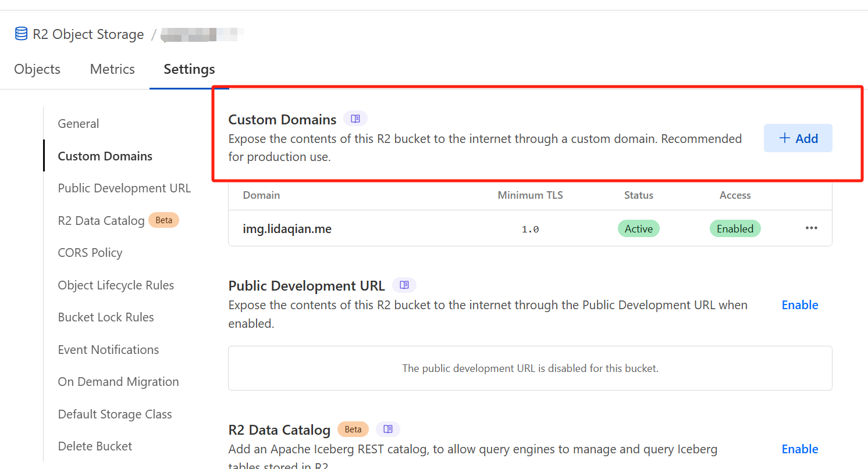The image size is (868, 469).
Task: Click the Add custom domain button
Action: coord(798,138)
